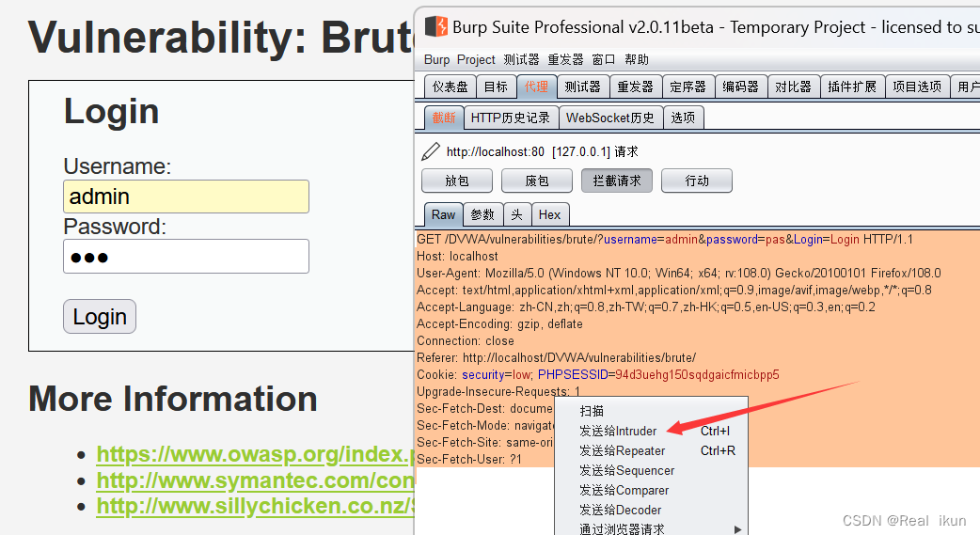Click the 'Accept: text/html' header line
980x535 pixels.
point(673,290)
